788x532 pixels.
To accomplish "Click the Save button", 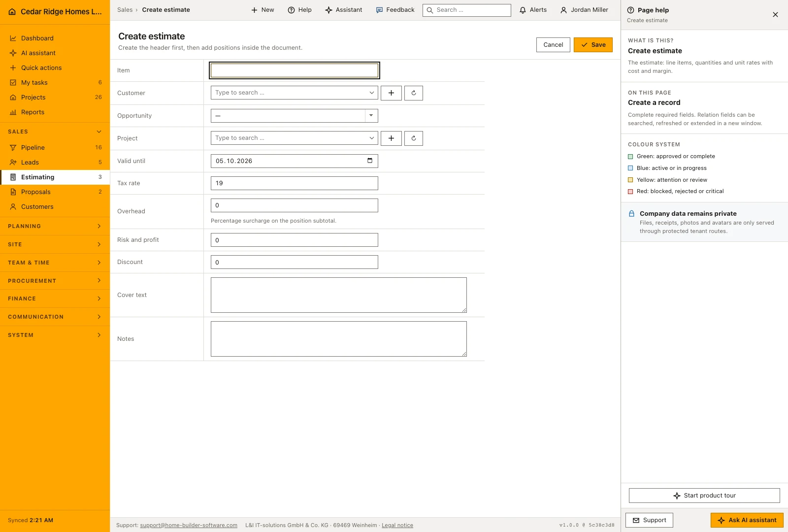I will [x=593, y=45].
